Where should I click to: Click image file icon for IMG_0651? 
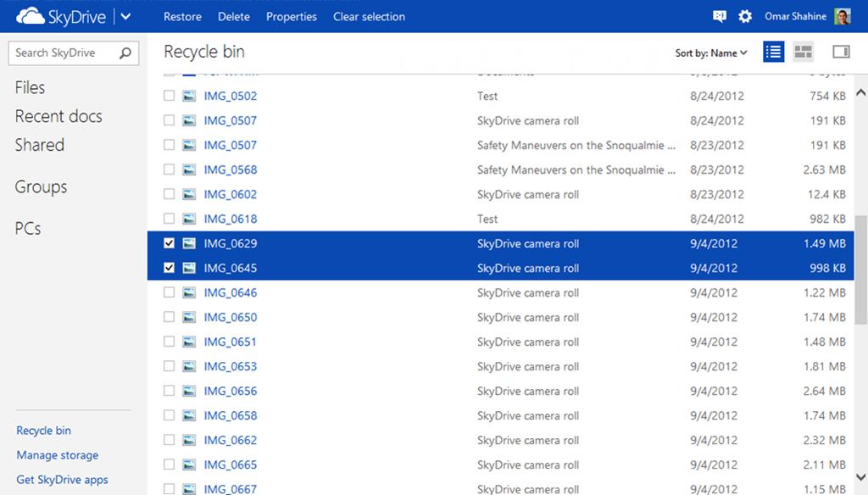coord(189,342)
